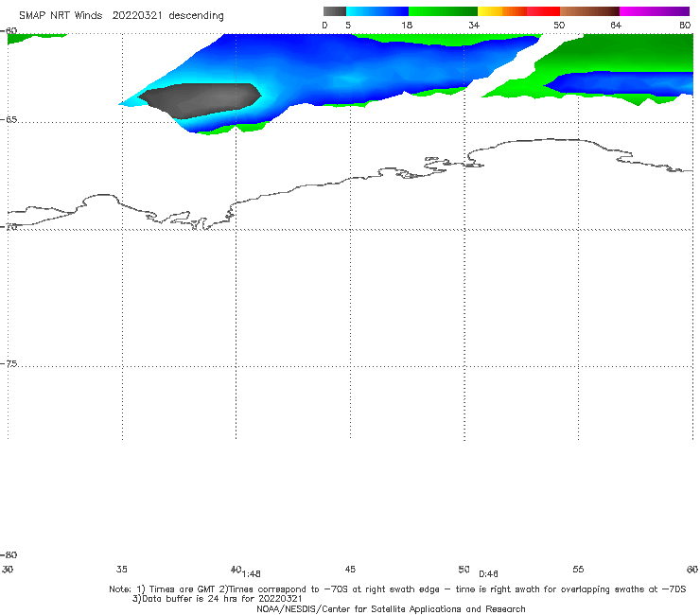Click the latitude label "-65"
700x615 pixels.
coord(9,120)
